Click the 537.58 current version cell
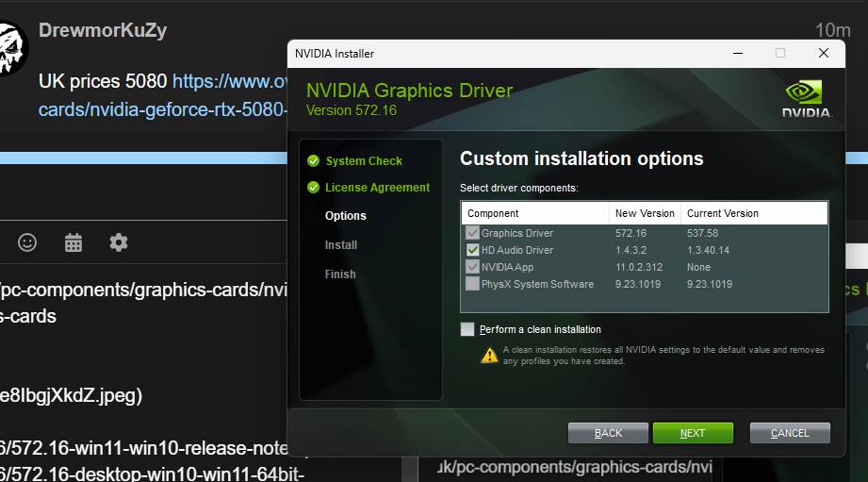868x482 pixels. coord(702,233)
